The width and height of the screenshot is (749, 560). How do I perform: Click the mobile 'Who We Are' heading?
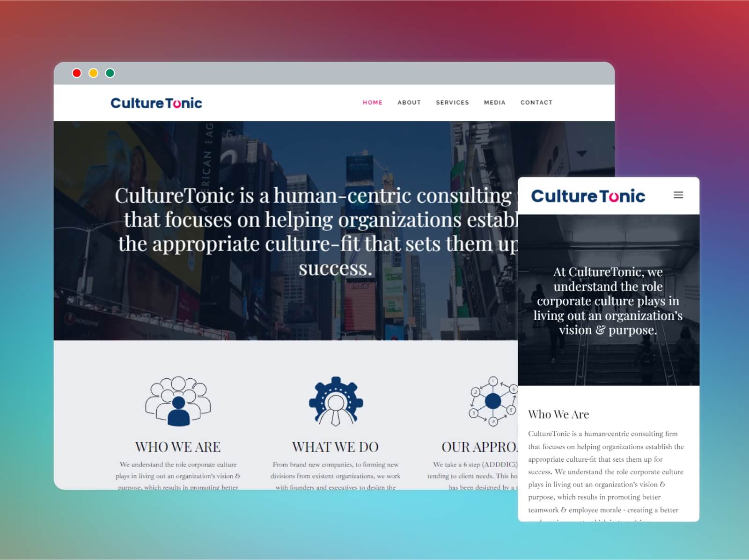pos(558,414)
